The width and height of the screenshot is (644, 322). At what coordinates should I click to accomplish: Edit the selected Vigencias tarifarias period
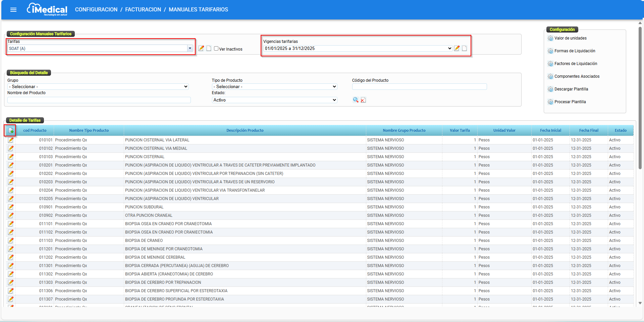[x=457, y=48]
